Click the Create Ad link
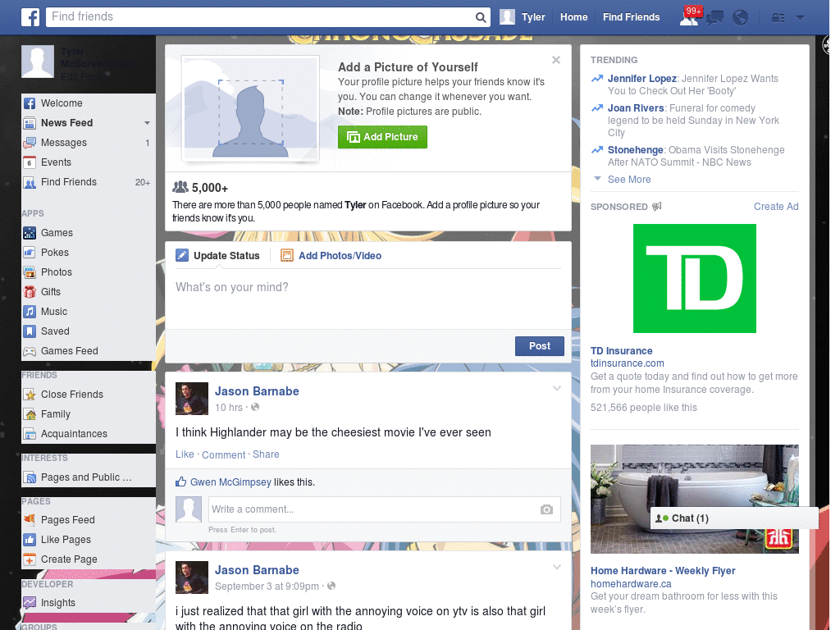Viewport: 840px width, 630px height. click(776, 207)
